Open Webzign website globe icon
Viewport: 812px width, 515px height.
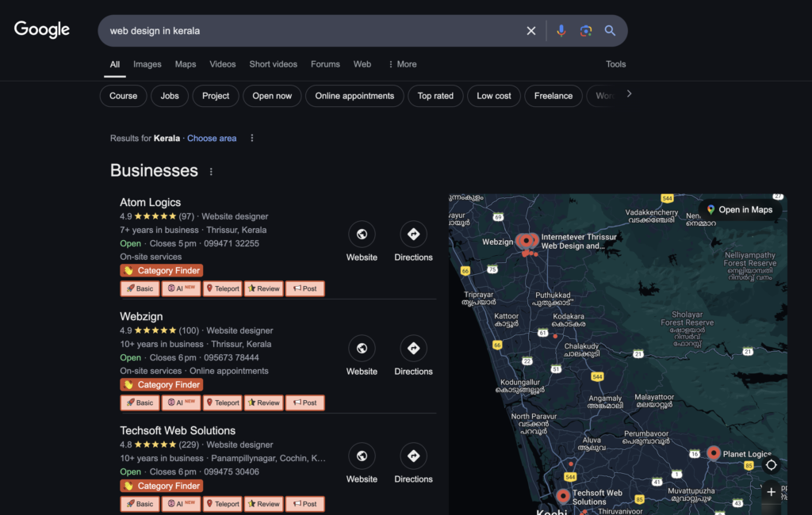point(362,349)
